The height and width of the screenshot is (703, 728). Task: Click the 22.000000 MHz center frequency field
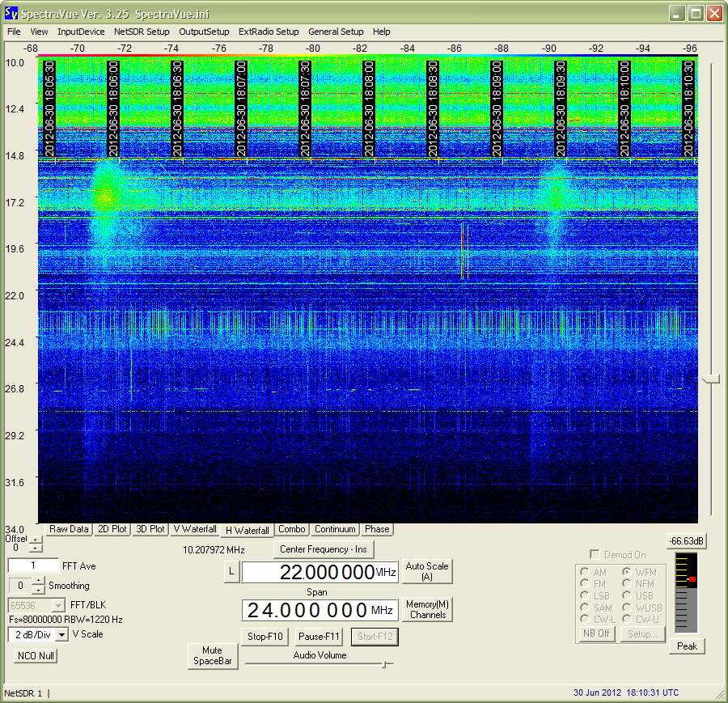click(x=320, y=572)
